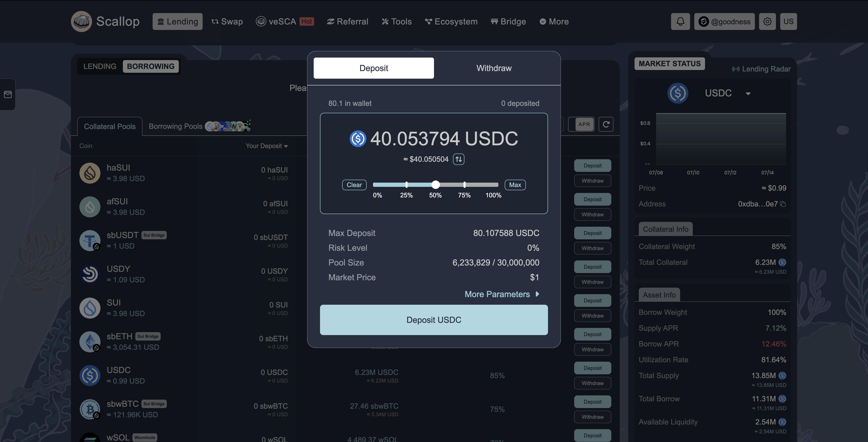Select Collateral Pools tab
Viewport: 868px width, 442px height.
(110, 127)
